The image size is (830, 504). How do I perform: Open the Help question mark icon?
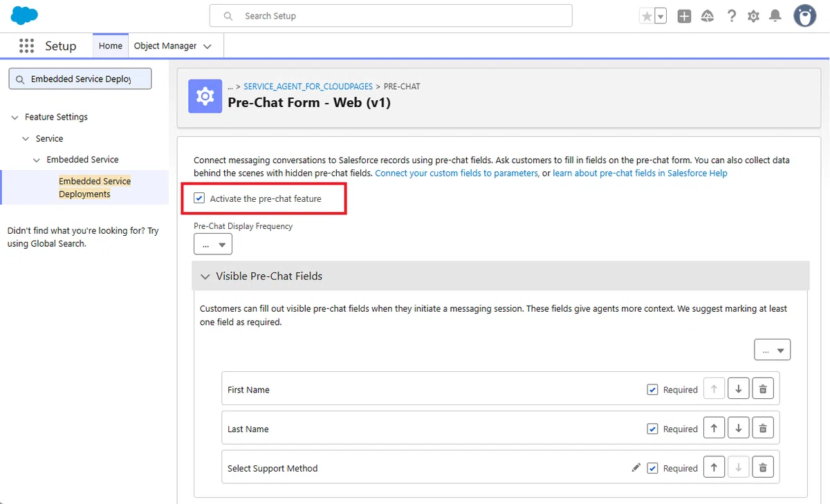coord(731,16)
